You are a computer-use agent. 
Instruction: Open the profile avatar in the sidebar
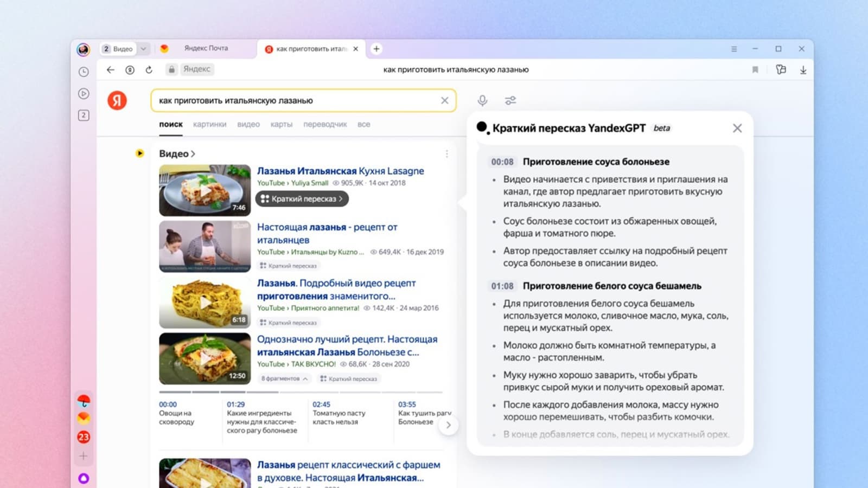tap(83, 50)
